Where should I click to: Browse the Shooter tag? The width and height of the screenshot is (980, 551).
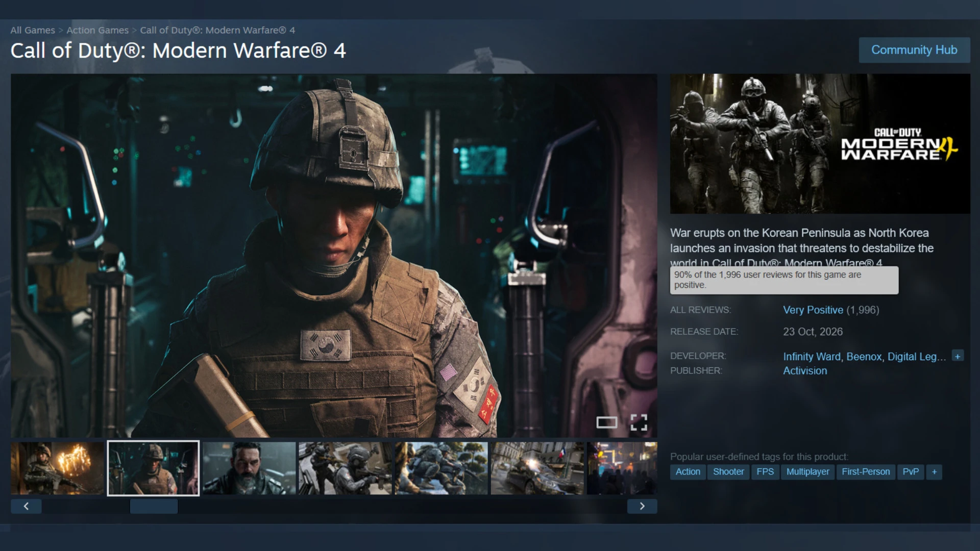point(728,472)
